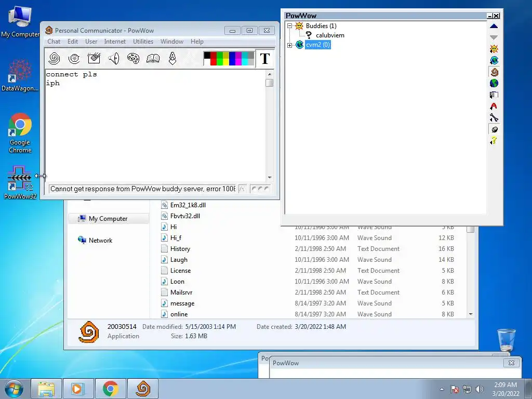Screen dimensions: 532x399
Task: Click the wrench settings icon in sidebar
Action: pyautogui.click(x=494, y=118)
